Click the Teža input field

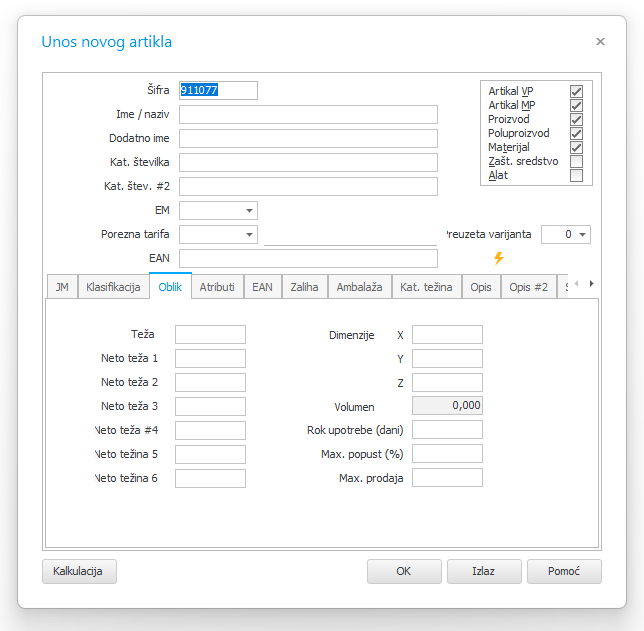point(210,334)
